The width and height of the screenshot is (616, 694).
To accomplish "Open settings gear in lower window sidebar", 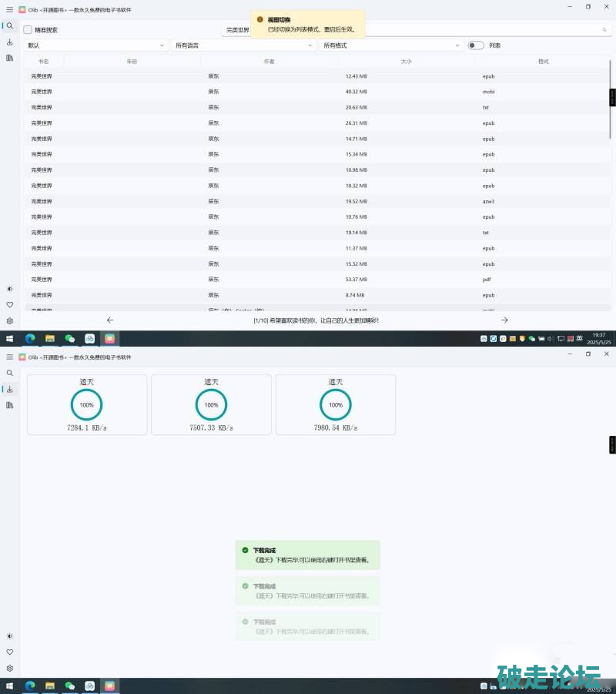I will (10, 668).
